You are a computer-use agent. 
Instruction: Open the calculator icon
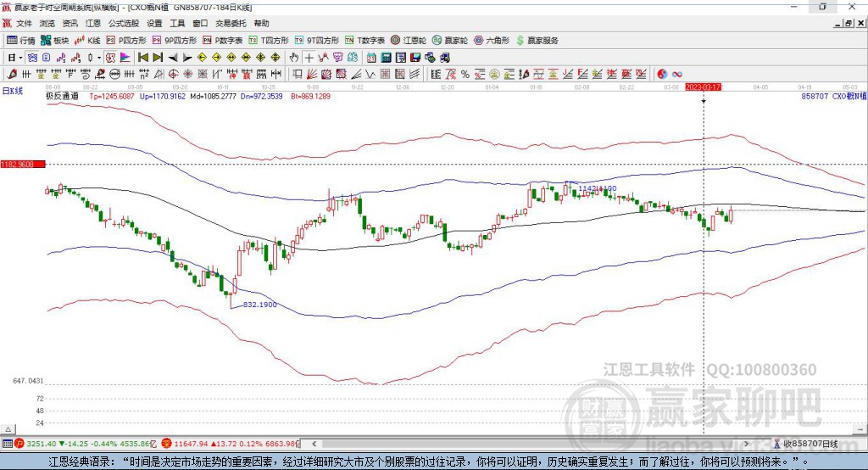(386, 58)
